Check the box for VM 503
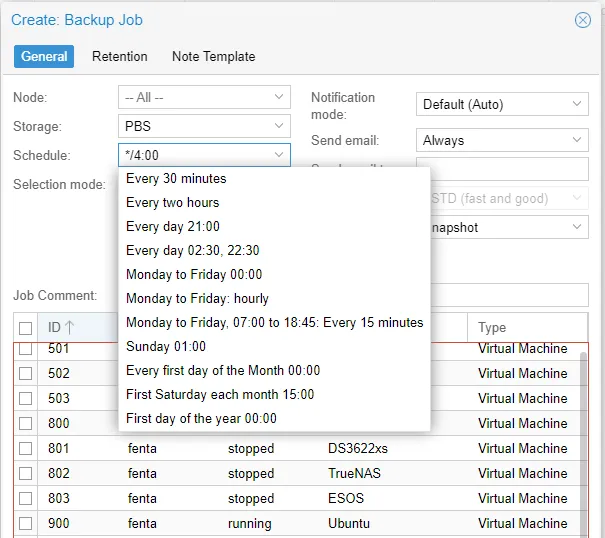Screen dimensions: 605x538 pyautogui.click(x=25, y=398)
